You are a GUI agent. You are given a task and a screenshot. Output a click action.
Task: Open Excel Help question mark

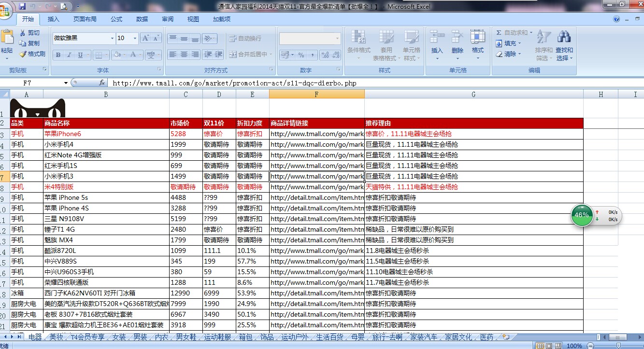click(616, 19)
